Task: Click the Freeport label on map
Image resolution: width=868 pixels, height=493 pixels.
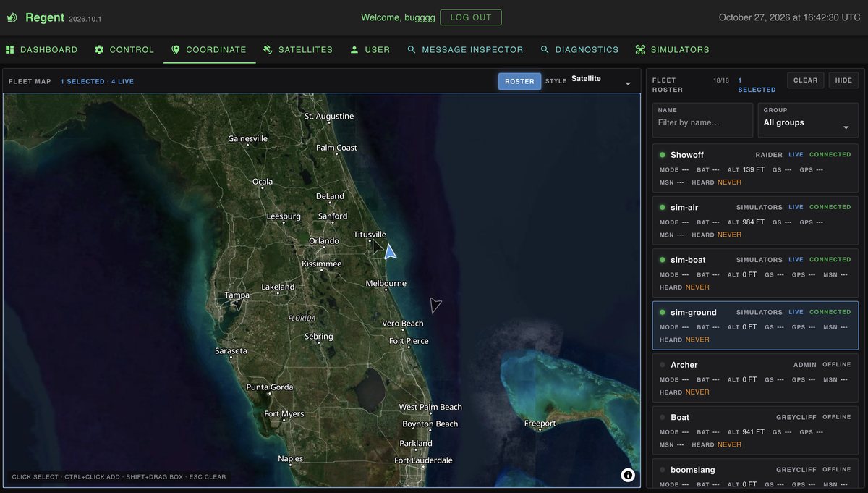Action: 540,424
